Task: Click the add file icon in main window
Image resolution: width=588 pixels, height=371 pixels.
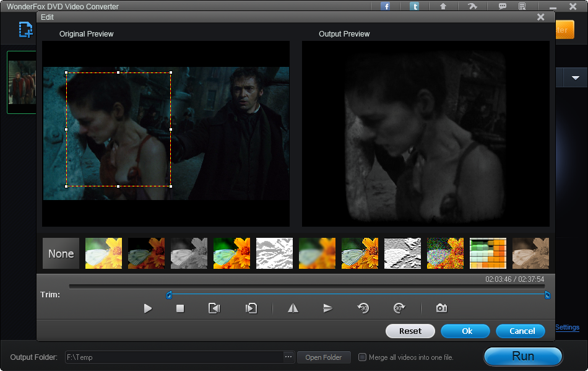Action: (25, 30)
